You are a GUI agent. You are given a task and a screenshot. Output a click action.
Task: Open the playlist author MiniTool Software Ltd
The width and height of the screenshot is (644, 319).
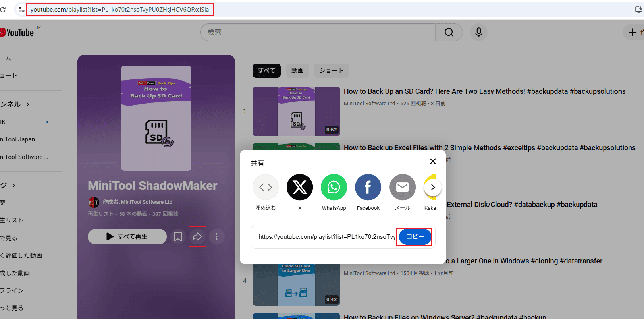[137, 202]
